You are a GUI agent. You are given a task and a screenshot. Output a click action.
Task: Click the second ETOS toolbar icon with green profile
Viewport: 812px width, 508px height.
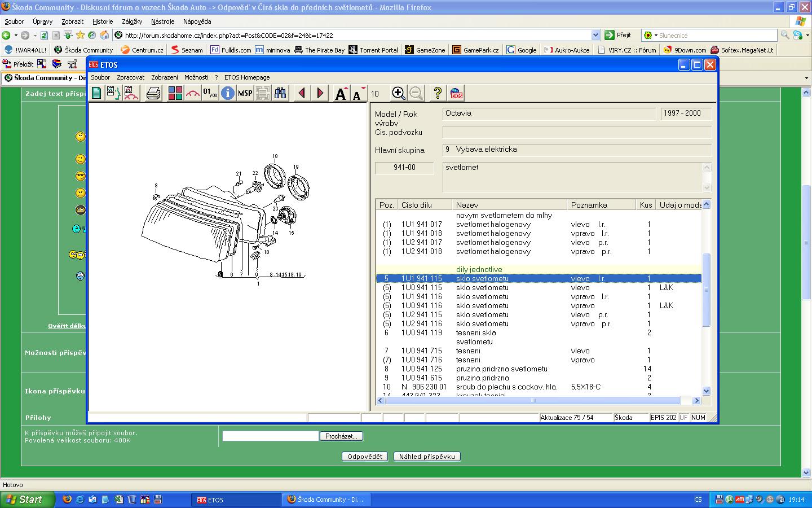point(114,93)
